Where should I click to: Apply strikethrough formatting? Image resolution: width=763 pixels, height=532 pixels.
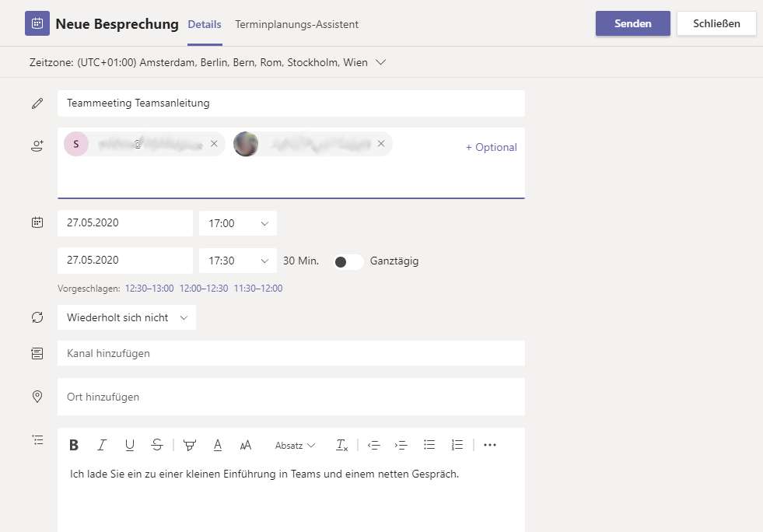157,445
